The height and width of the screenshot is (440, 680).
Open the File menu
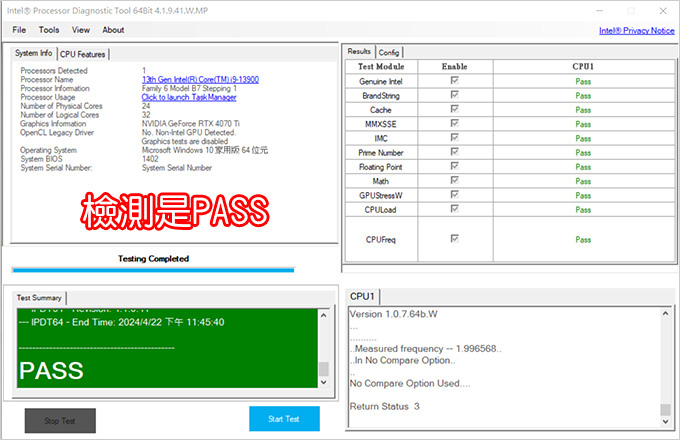pyautogui.click(x=19, y=30)
